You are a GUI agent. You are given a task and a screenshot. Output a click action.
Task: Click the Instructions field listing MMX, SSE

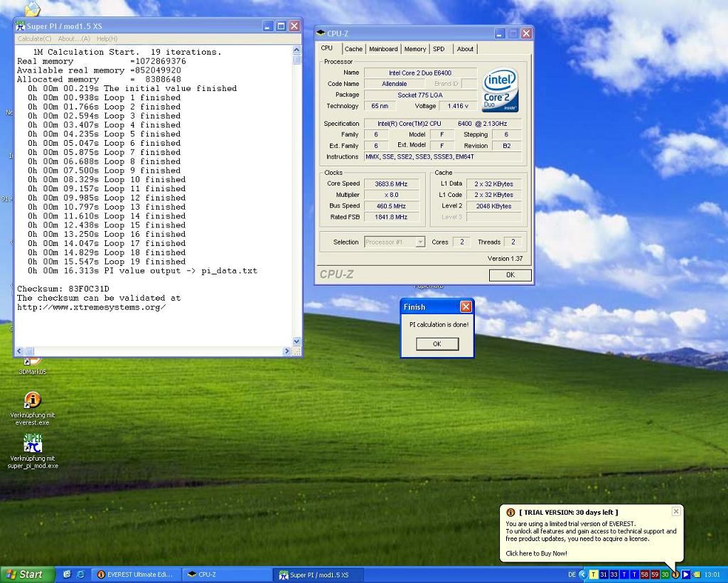click(443, 157)
